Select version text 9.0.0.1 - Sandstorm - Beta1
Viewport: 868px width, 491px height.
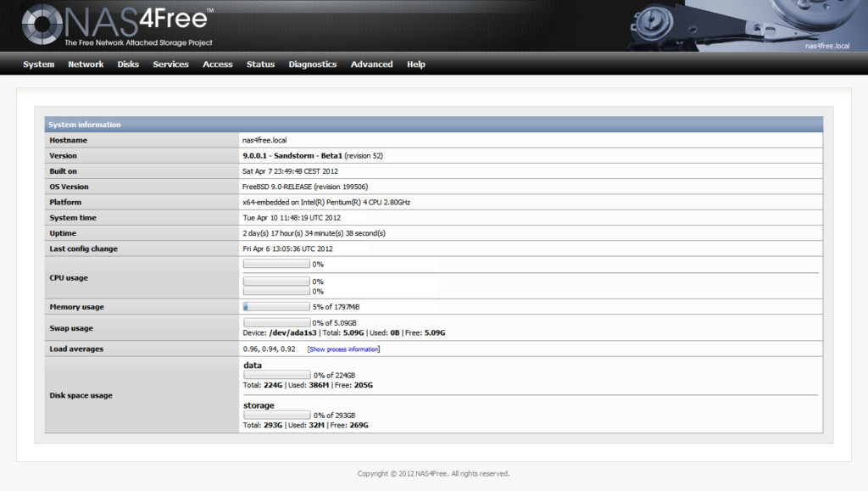(x=292, y=155)
